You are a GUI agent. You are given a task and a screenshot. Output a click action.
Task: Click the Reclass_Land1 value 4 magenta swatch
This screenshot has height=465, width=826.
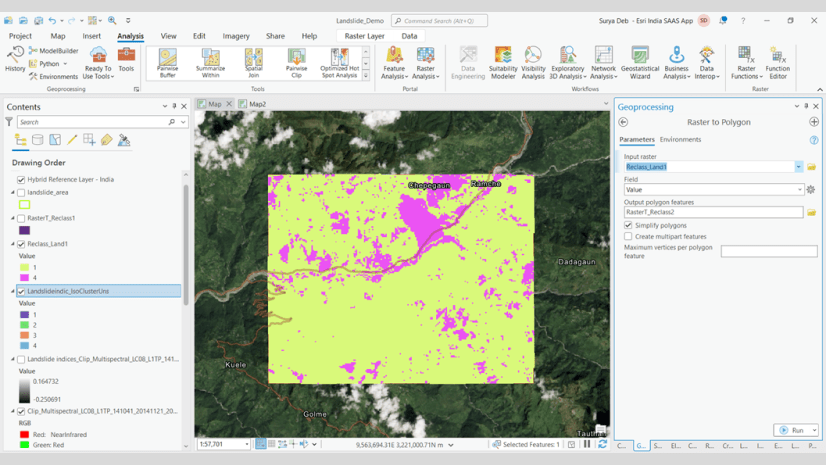(x=24, y=278)
